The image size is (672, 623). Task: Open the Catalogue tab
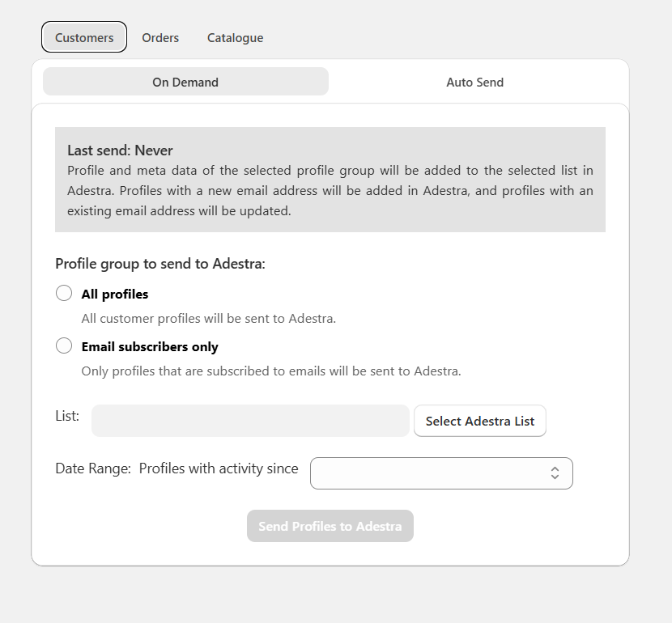tap(234, 37)
